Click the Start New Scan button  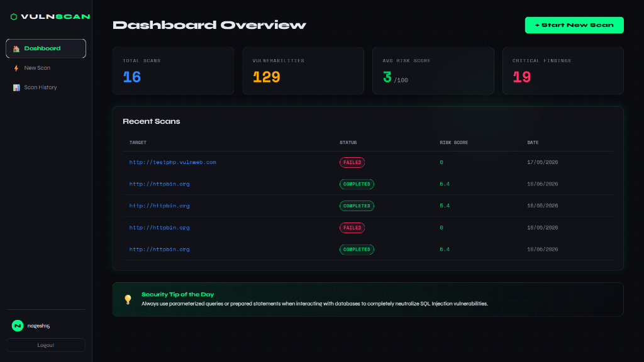pos(574,25)
